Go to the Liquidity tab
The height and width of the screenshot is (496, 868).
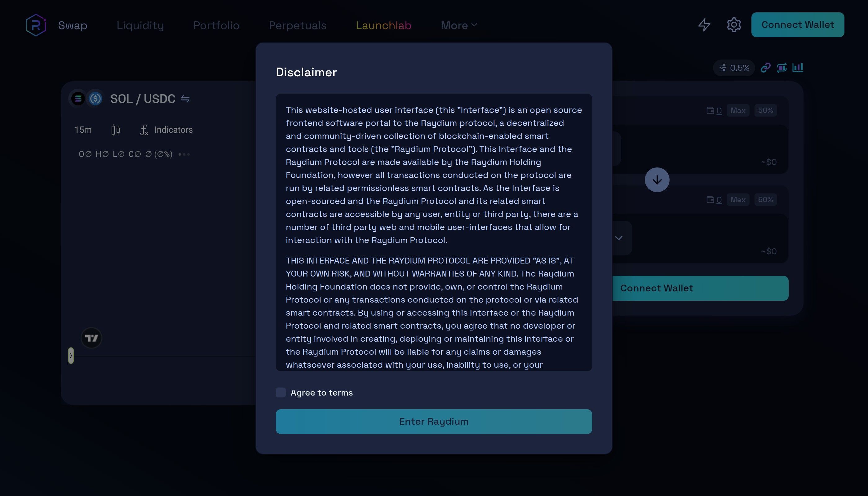coord(140,25)
